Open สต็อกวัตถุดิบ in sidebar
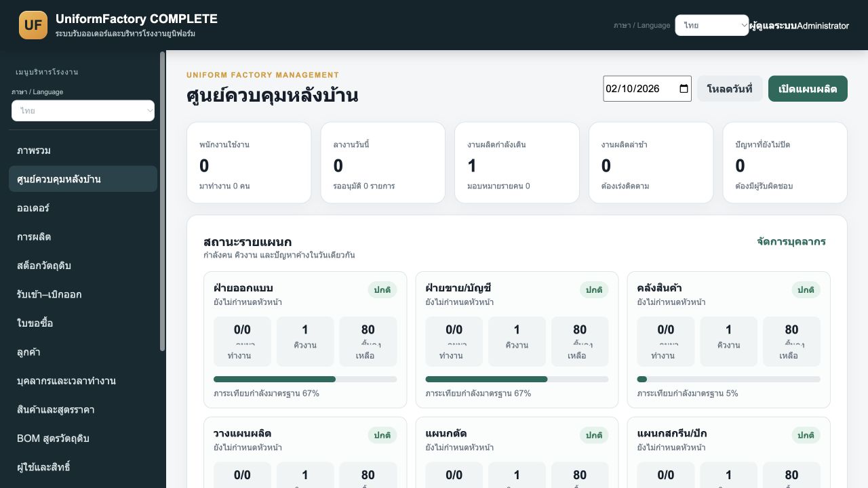The width and height of the screenshot is (868, 488). click(x=83, y=266)
